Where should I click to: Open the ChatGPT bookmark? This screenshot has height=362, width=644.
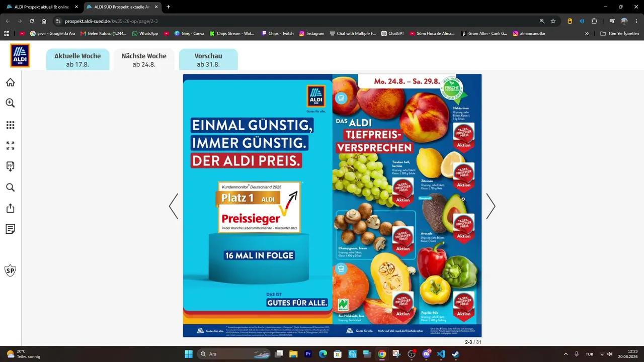[x=392, y=34]
